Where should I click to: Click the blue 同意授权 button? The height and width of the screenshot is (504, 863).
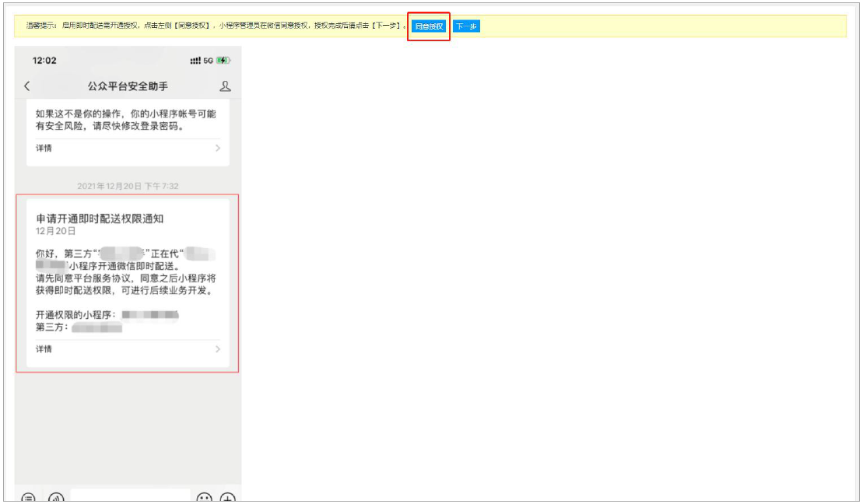click(x=429, y=26)
